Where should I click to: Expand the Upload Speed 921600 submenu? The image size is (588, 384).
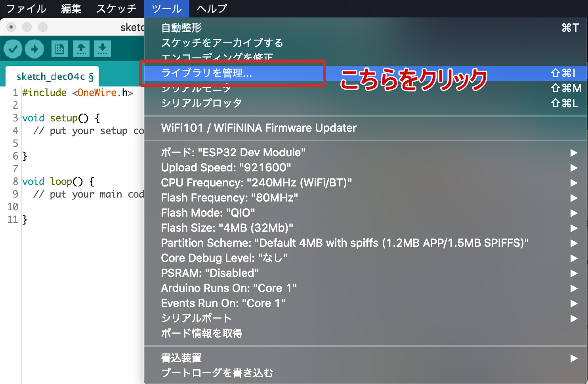[x=226, y=167]
